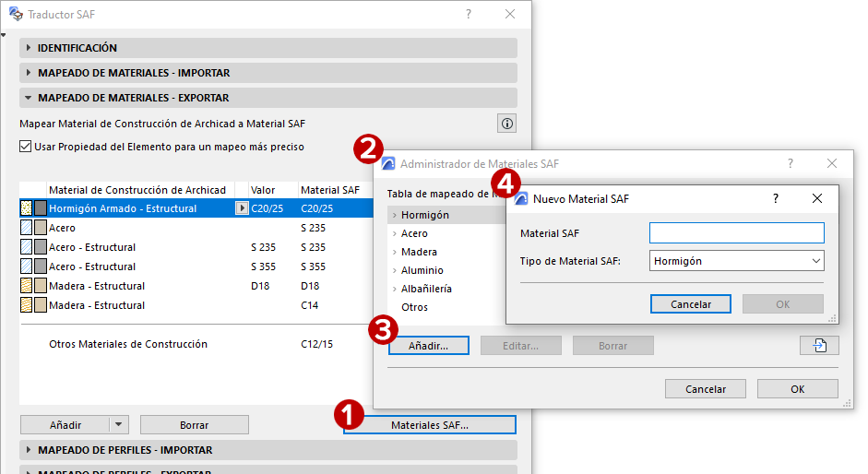Viewport: 868px width, 474px height.
Task: Expand IDENTIFICACIÓN section
Action: coord(29,48)
